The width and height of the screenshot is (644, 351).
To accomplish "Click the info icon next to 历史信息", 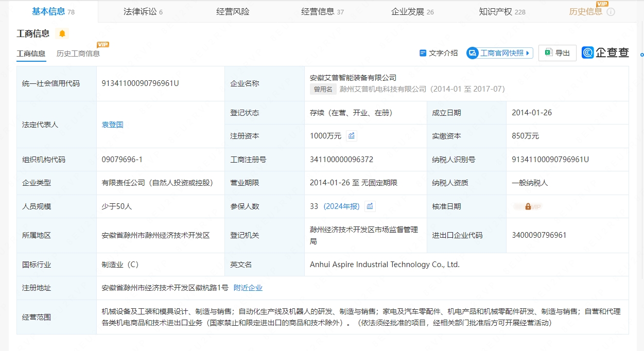I will point(611,12).
